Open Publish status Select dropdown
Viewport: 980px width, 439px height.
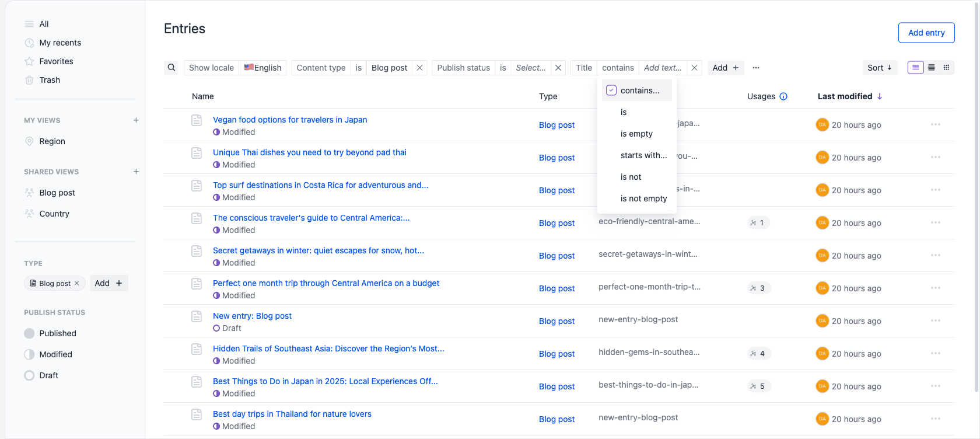coord(531,68)
